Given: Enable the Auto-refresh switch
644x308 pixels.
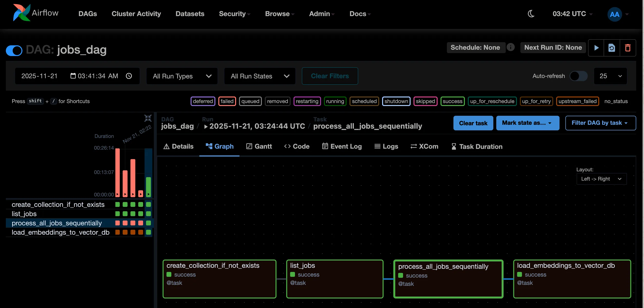Looking at the screenshot, I should point(578,76).
